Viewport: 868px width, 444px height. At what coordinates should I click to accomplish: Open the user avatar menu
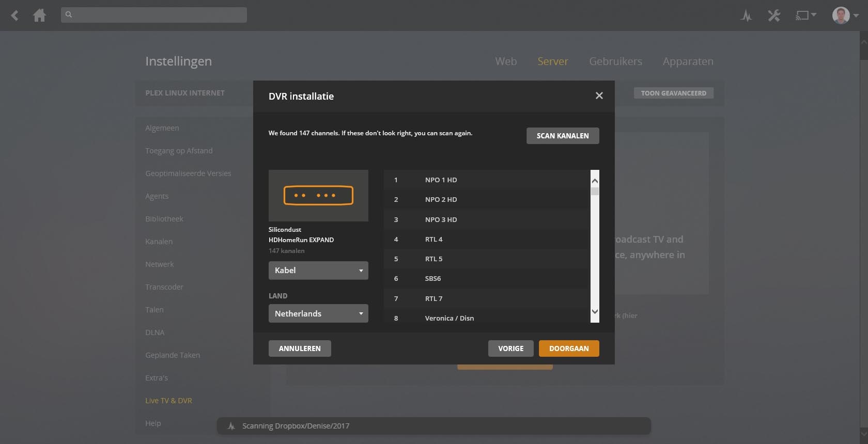(x=845, y=15)
